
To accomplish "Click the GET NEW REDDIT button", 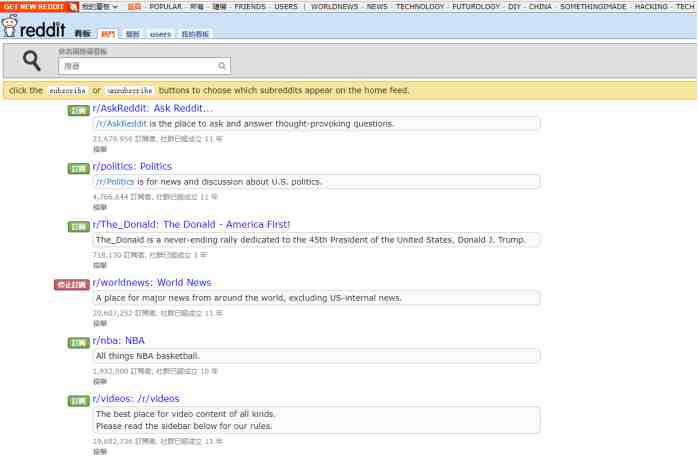I will tap(33, 6).
